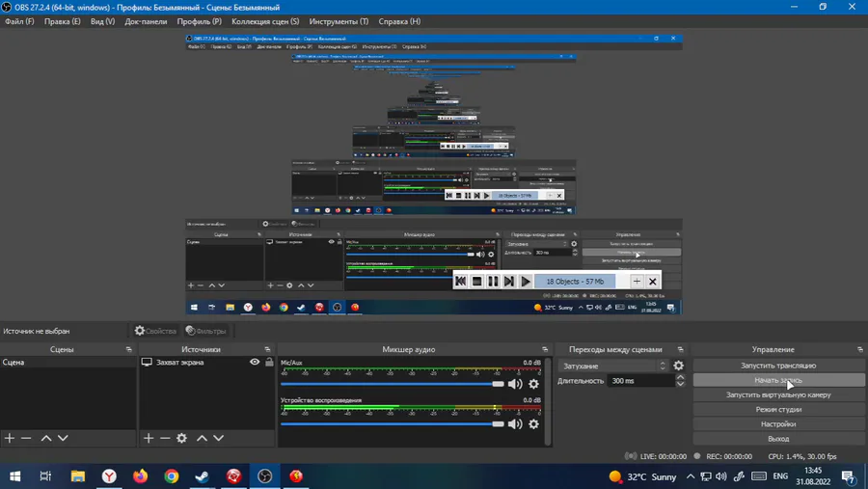Switch ENG input language
The height and width of the screenshot is (489, 868).
coord(780,476)
